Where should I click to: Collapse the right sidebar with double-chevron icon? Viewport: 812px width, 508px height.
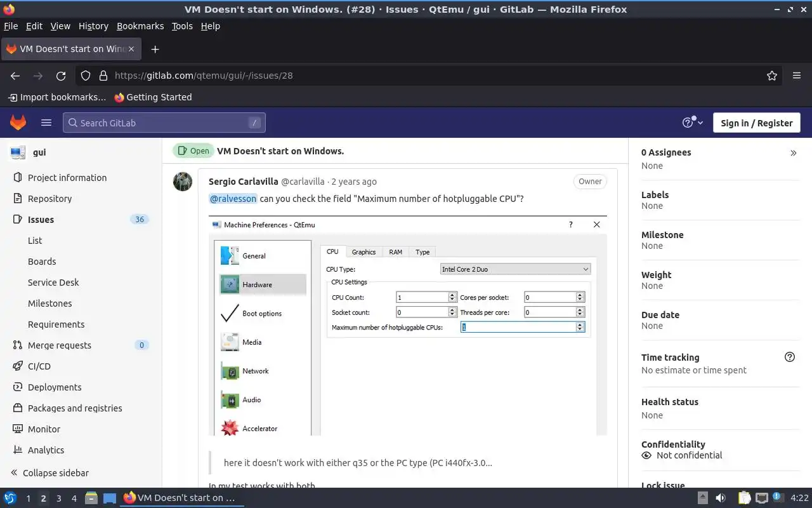(x=793, y=153)
